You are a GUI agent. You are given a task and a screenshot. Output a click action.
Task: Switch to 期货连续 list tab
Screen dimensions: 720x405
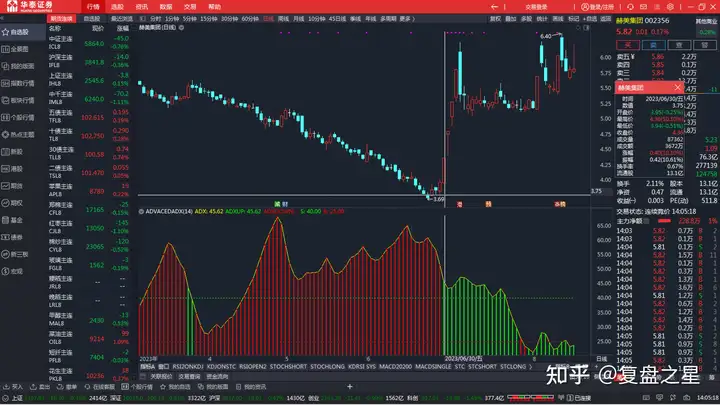click(x=62, y=19)
